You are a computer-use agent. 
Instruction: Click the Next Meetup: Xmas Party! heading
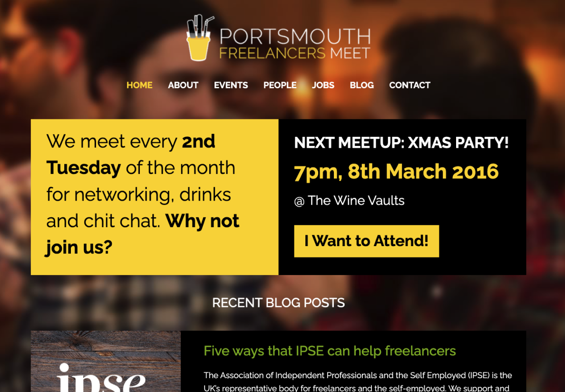[401, 143]
